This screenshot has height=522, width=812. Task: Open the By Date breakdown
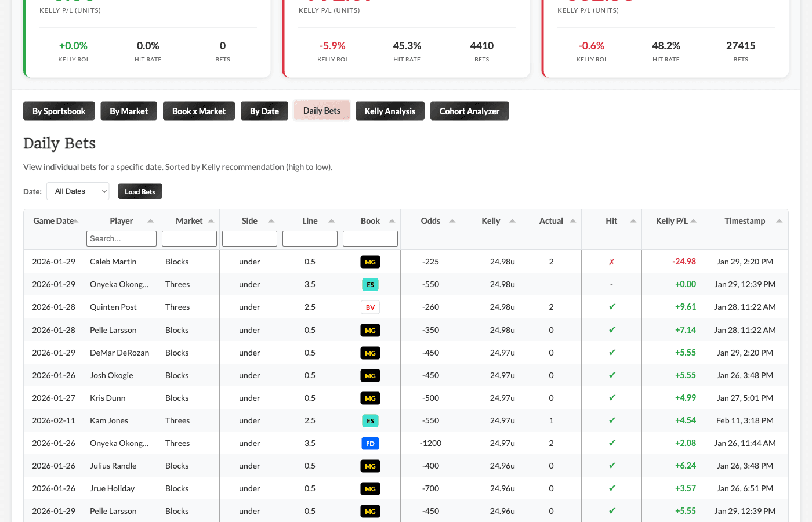click(x=264, y=111)
